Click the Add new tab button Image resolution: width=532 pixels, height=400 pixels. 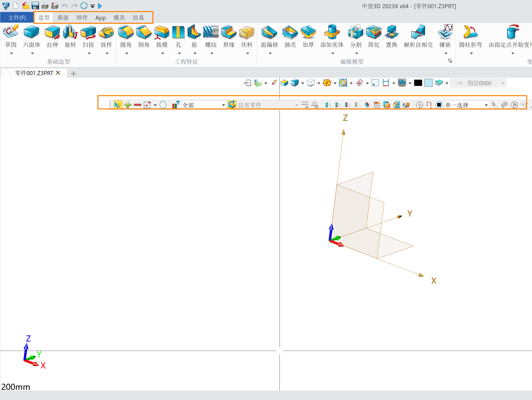73,73
